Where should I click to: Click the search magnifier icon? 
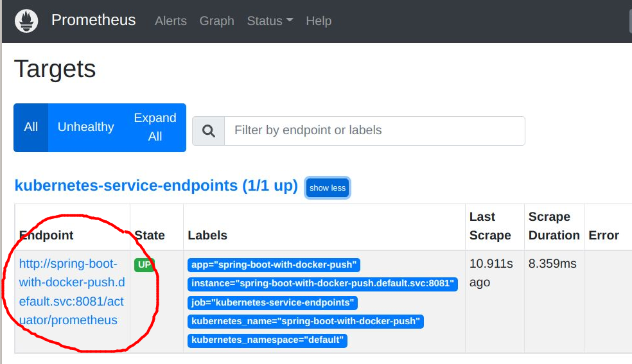pos(208,131)
